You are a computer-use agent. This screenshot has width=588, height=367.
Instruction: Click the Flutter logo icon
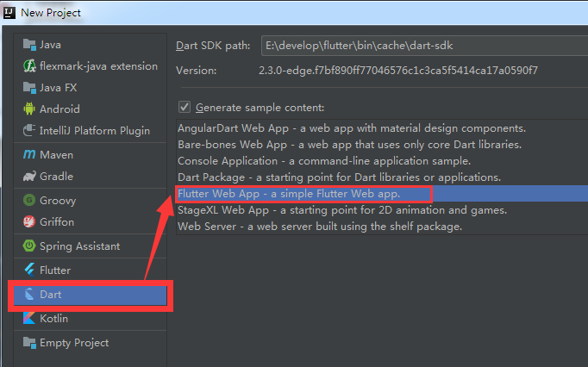(x=29, y=270)
